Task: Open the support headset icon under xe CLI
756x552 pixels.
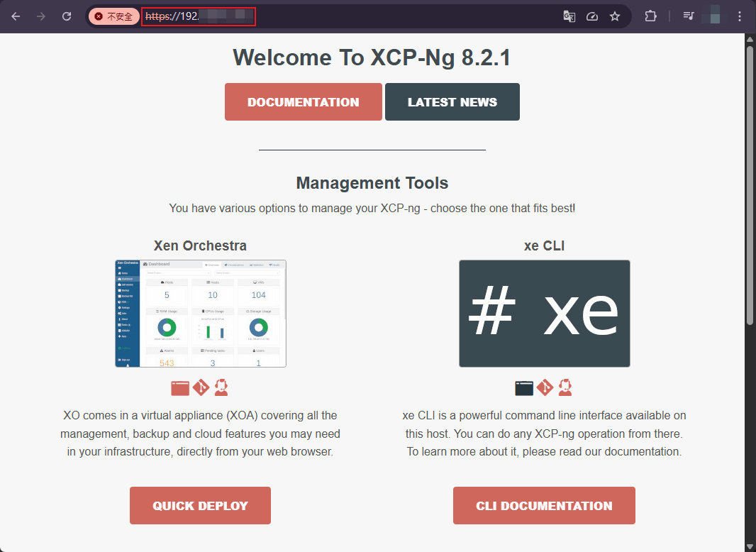Action: click(x=565, y=387)
